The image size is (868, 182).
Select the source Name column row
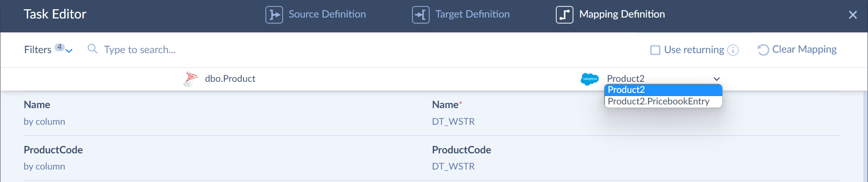pos(37,105)
